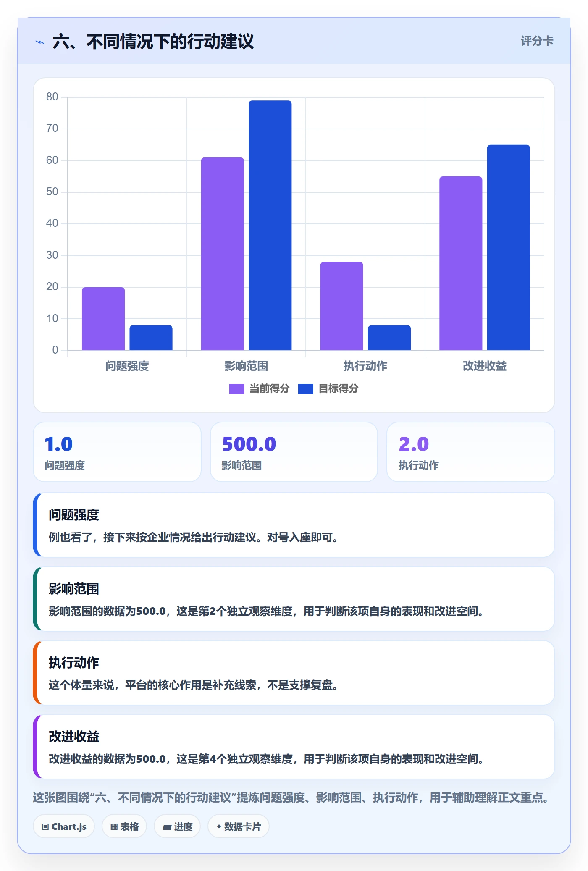Click the 2.0 执行动作 data card
This screenshot has width=588, height=871.
point(471,452)
